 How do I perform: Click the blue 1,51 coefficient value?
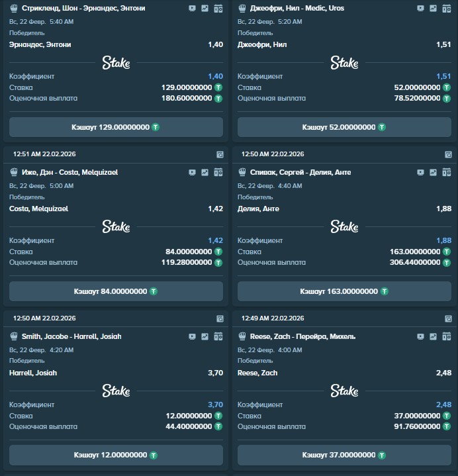[x=443, y=77]
